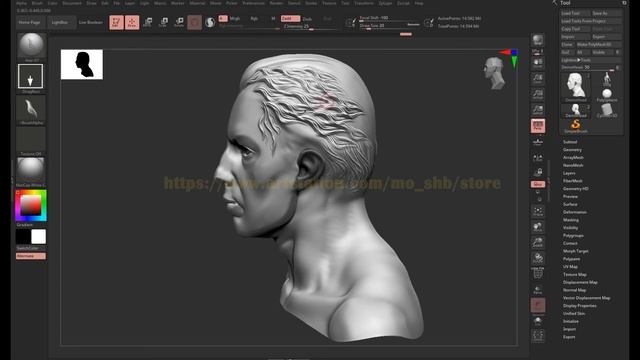Toggle the M material button

[273, 18]
